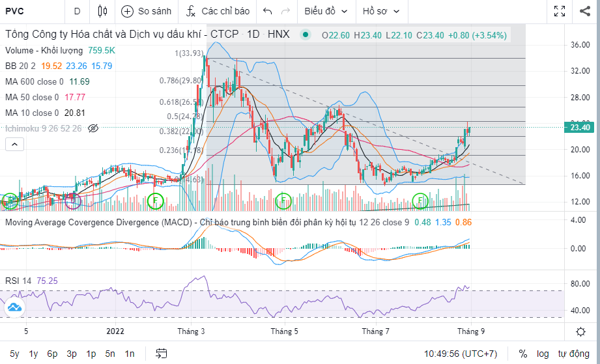600x364 pixels.
Task: Expand the Biểu đồ dropdown
Action: (326, 11)
